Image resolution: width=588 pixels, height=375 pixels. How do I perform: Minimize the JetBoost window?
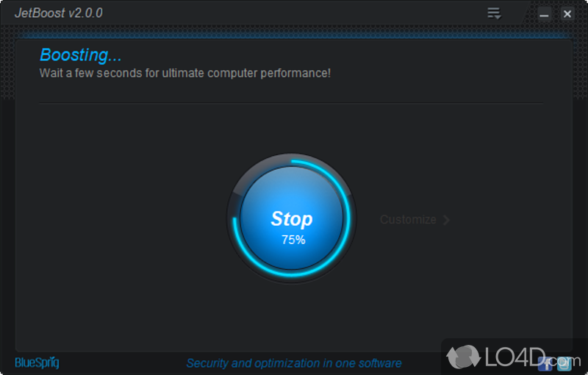tap(544, 14)
